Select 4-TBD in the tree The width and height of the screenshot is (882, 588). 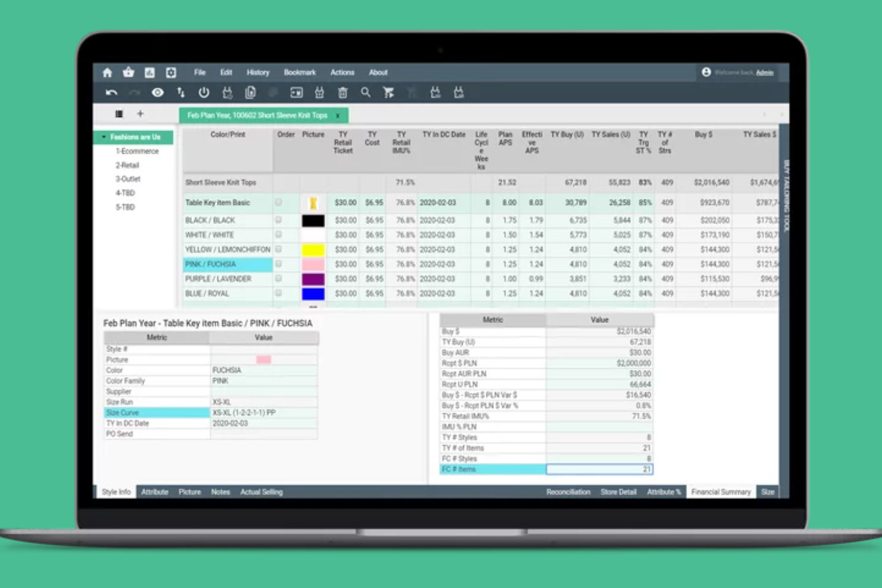[125, 193]
